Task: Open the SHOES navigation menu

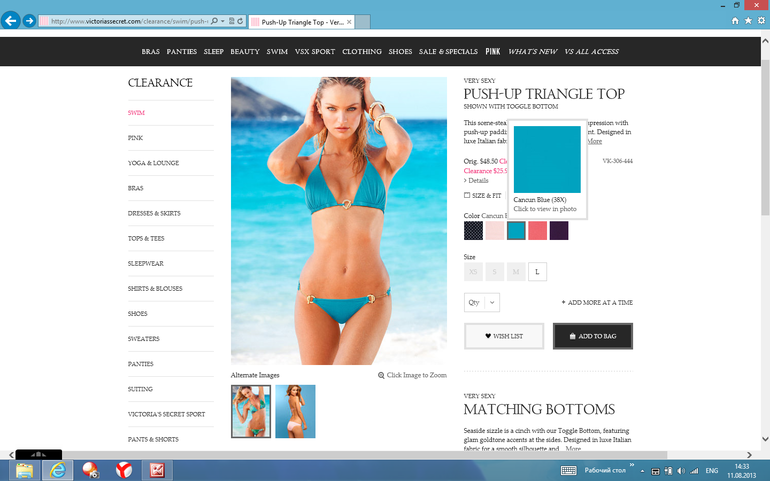Action: pos(400,52)
